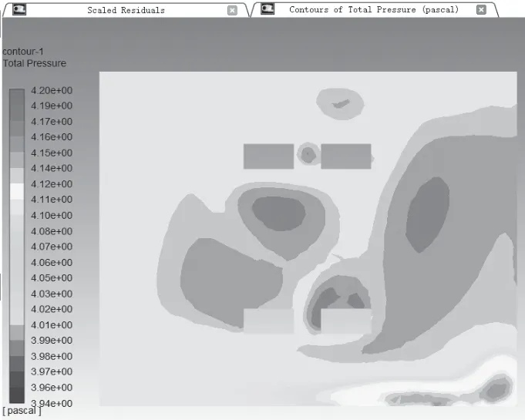The image size is (525, 420).
Task: Click the 4.15e+00 legend value
Action: pyautogui.click(x=52, y=153)
